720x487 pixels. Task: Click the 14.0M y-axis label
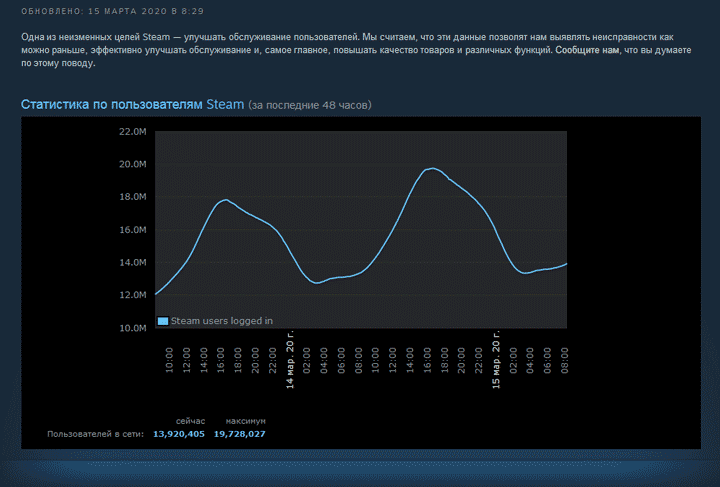click(x=133, y=263)
